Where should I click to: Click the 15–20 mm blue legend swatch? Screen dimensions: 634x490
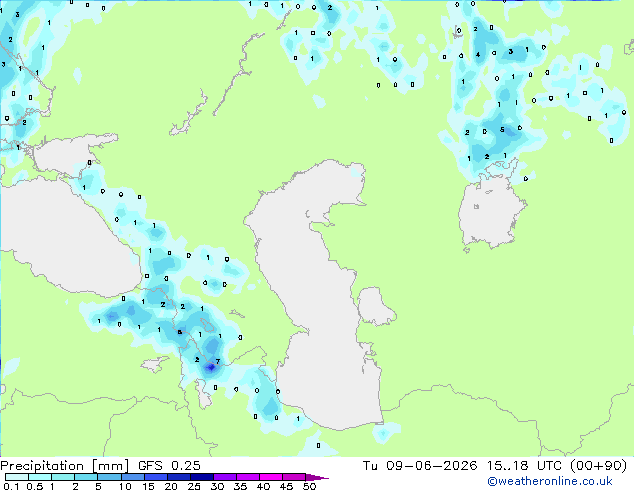pyautogui.click(x=156, y=477)
